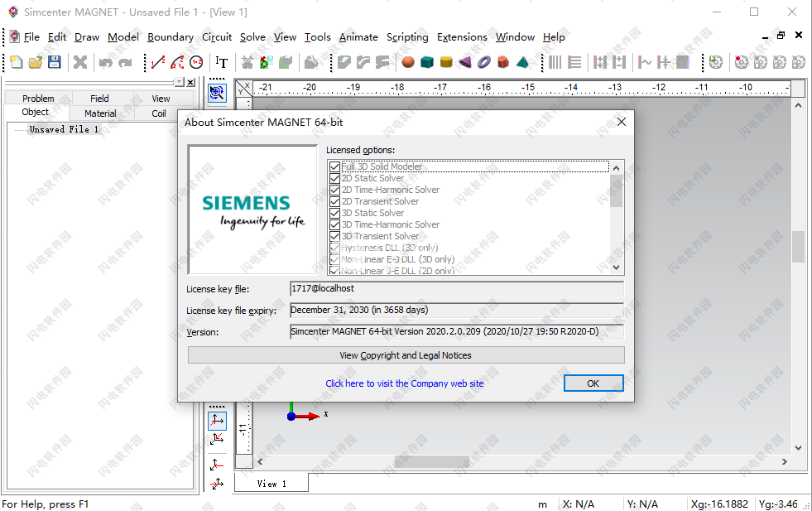Click the Solve gear icon with green arrow

pyautogui.click(x=716, y=62)
